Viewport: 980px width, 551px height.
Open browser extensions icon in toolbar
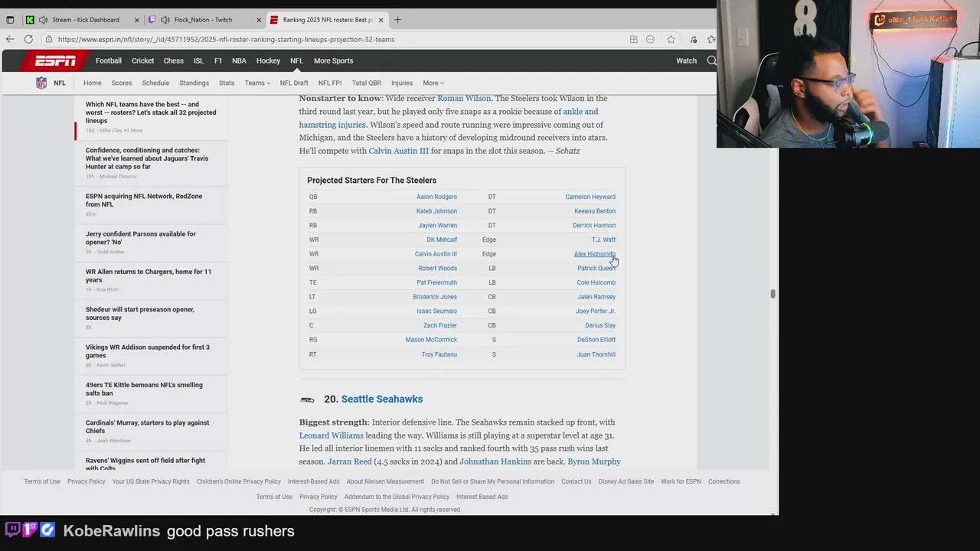click(693, 39)
